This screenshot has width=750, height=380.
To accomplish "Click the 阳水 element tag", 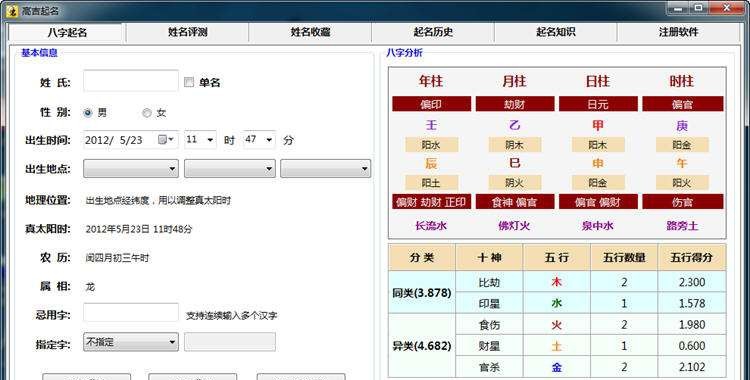I will click(x=431, y=145).
